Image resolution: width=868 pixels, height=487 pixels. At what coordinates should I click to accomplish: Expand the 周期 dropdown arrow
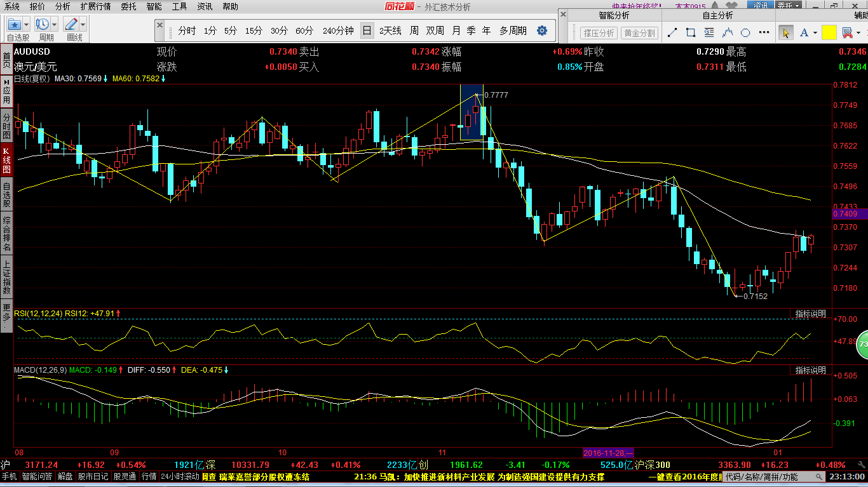click(x=54, y=25)
